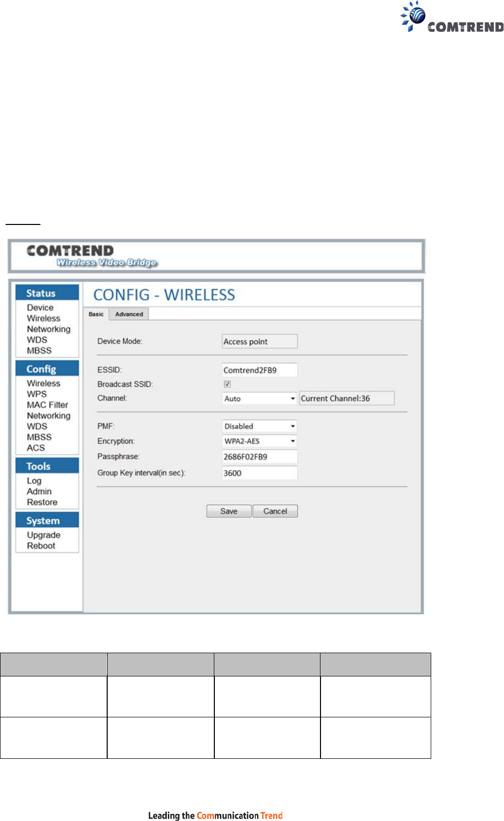The width and height of the screenshot is (504, 821).
Task: Open MBSS under the Status section
Action: click(x=39, y=350)
